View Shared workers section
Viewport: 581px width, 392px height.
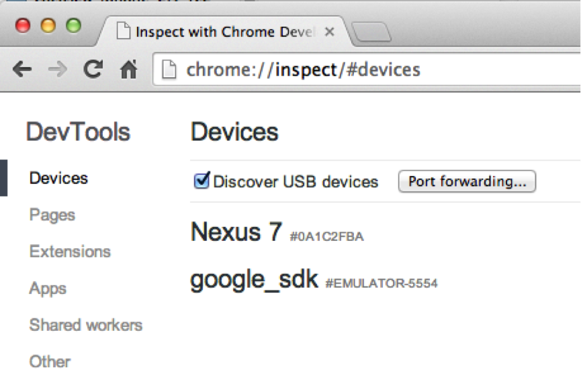(x=86, y=325)
